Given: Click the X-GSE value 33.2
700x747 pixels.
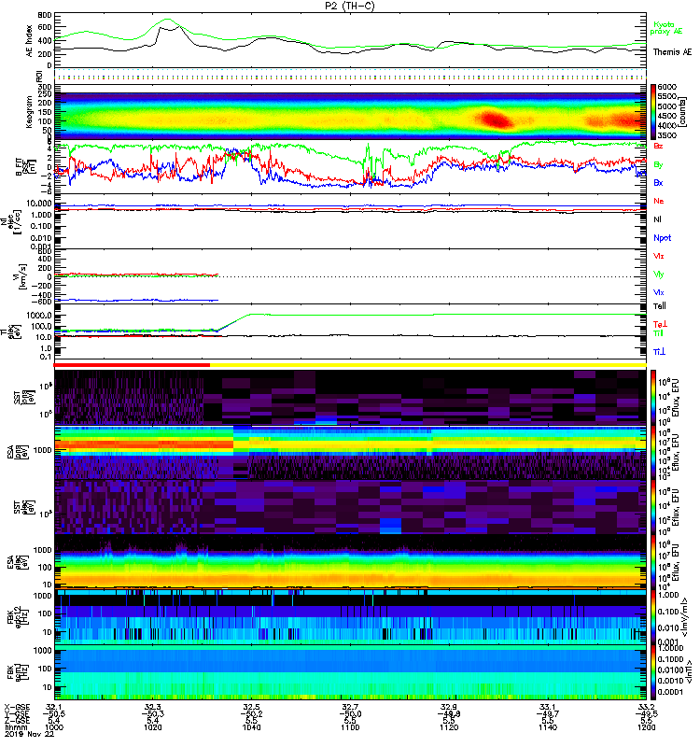Looking at the screenshot, I should click(646, 707).
